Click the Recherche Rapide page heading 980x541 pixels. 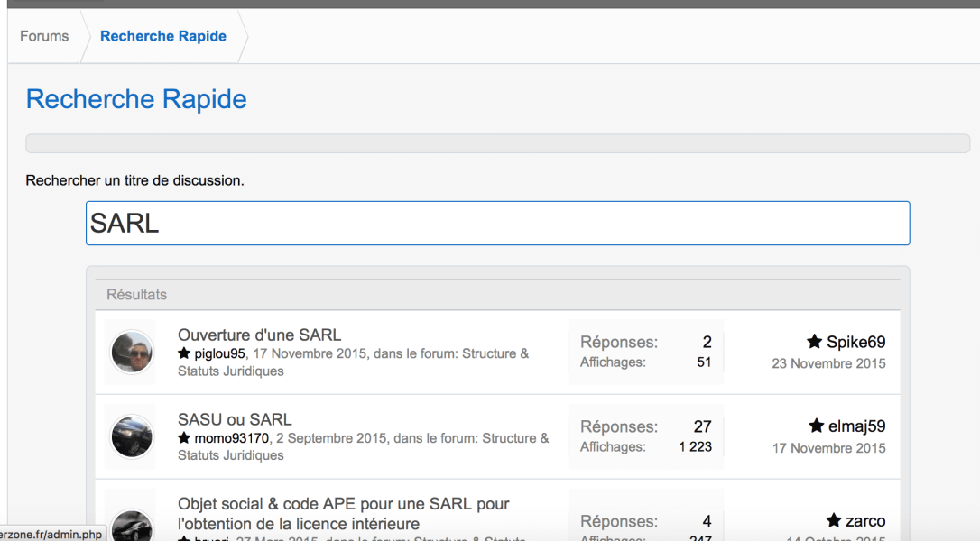(136, 99)
